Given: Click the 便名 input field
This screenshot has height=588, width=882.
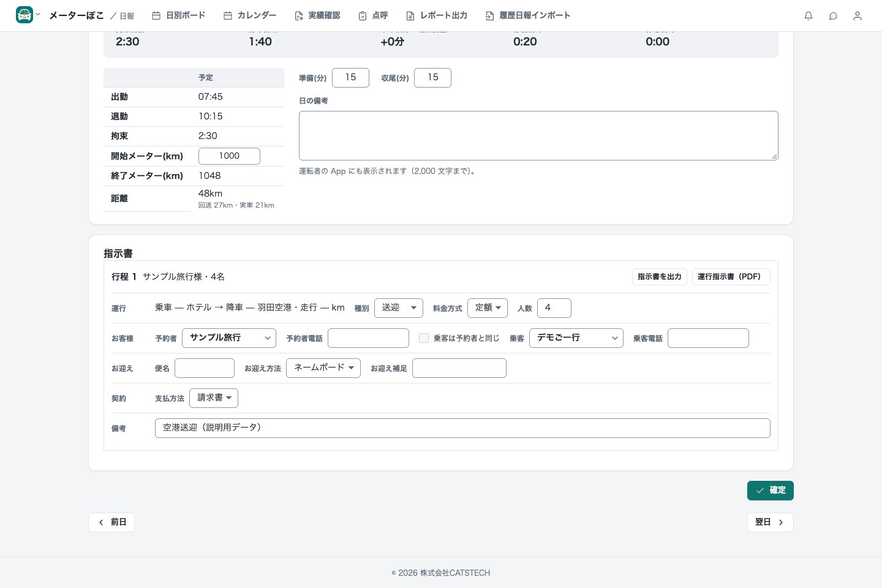Looking at the screenshot, I should pos(205,368).
